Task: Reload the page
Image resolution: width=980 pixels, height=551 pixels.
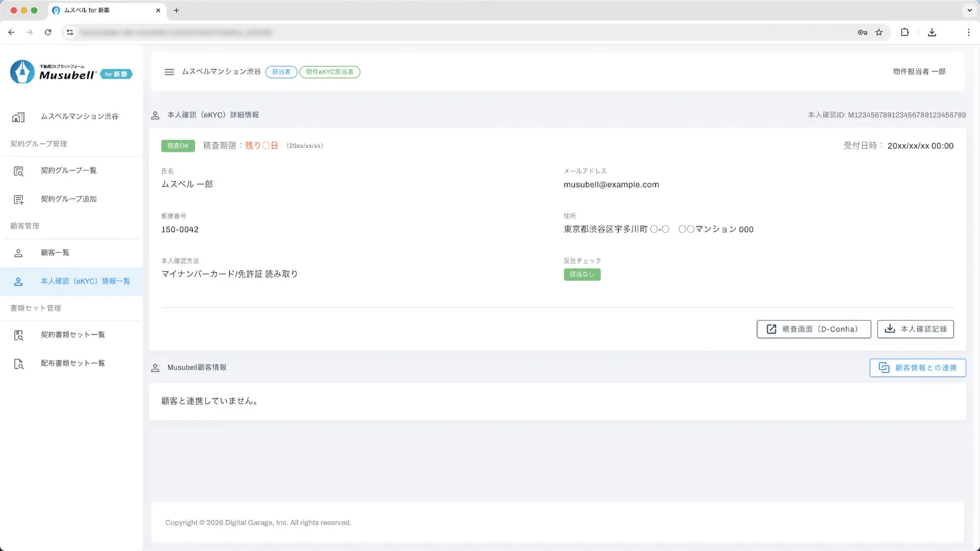Action: [48, 32]
